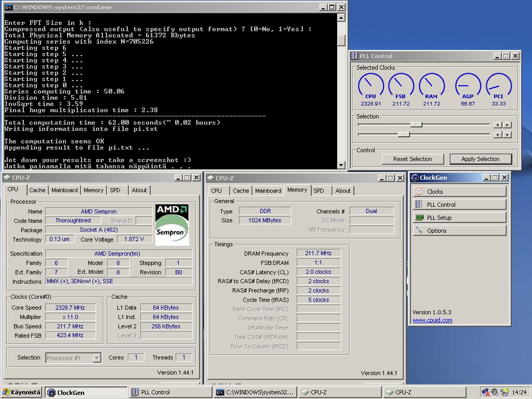This screenshot has width=532, height=399.
Task: Click the RAM clock gauge
Action: (432, 86)
